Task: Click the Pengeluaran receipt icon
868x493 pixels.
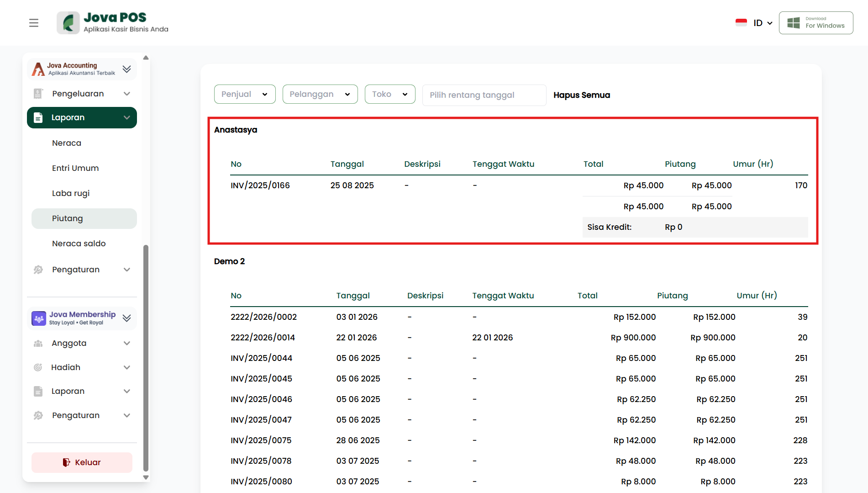Action: pos(38,94)
